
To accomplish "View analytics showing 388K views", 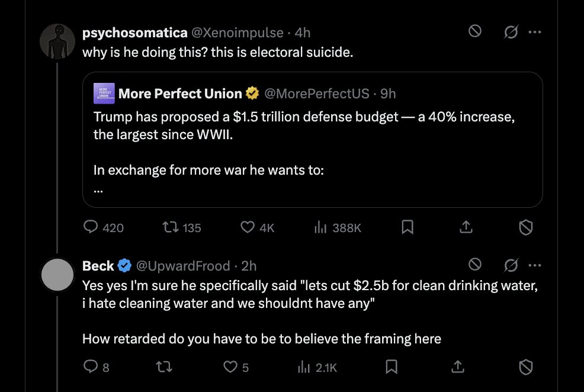I will (321, 227).
